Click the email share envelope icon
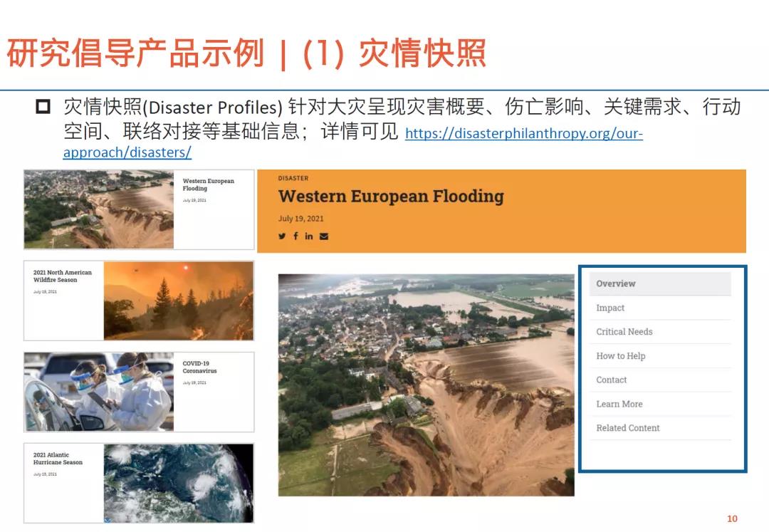 324,236
